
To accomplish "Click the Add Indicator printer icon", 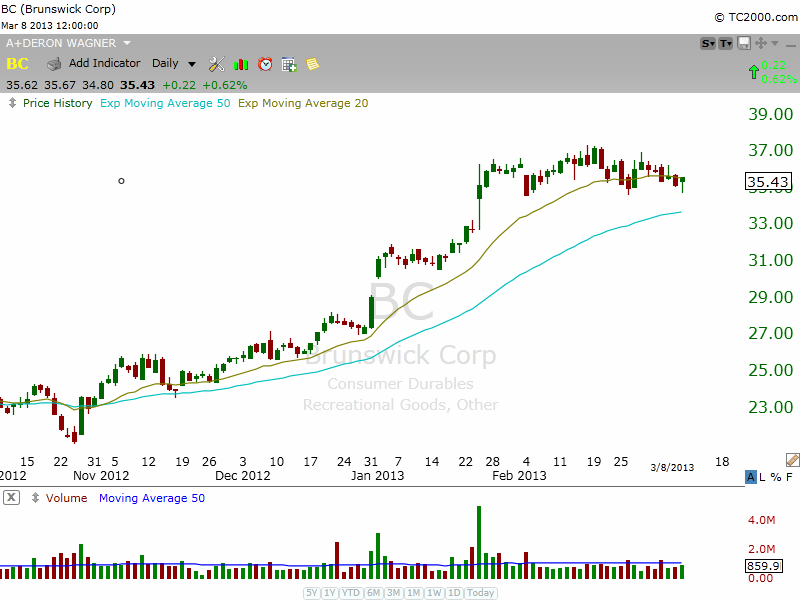I will click(x=54, y=64).
